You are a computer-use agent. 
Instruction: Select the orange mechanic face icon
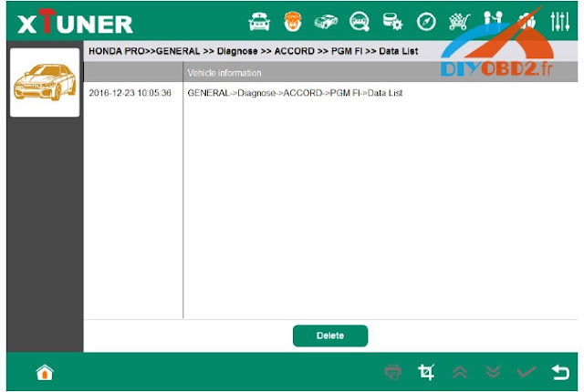tap(292, 22)
